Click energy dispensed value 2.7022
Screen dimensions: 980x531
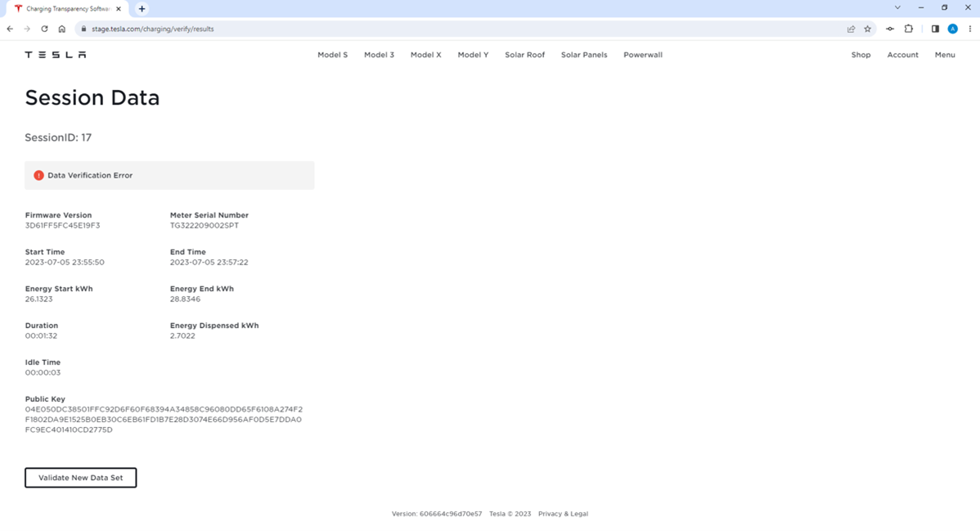pos(182,335)
